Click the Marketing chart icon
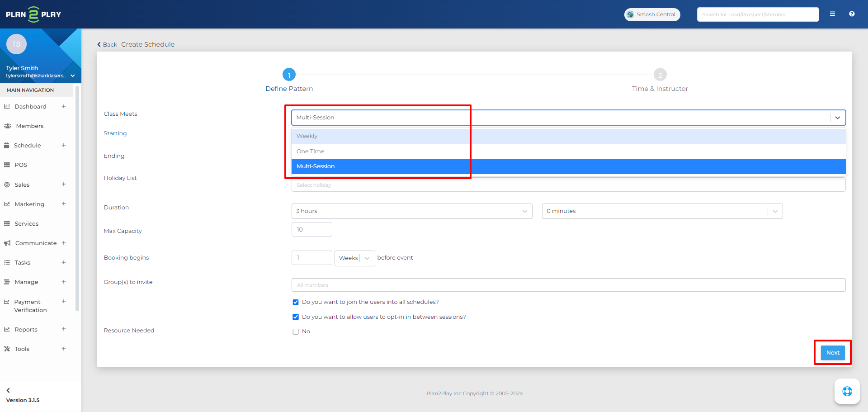Screen dimensions: 868x412 [x=7, y=204]
